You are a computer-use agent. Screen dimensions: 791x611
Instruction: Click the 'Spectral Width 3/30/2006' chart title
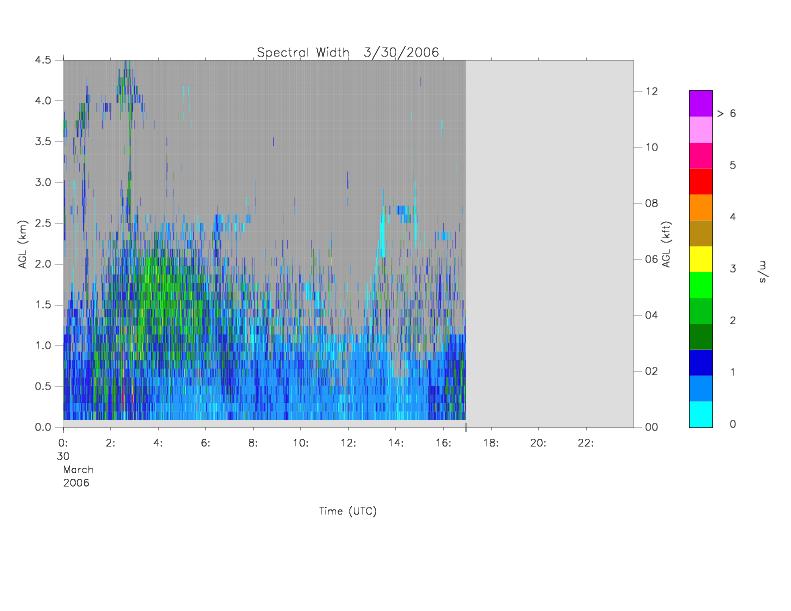348,52
